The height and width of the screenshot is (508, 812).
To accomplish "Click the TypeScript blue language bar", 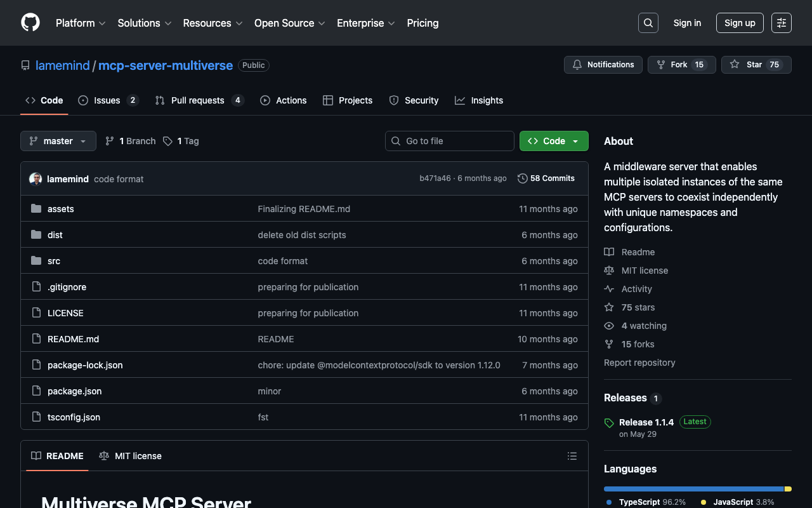I will 693,489.
